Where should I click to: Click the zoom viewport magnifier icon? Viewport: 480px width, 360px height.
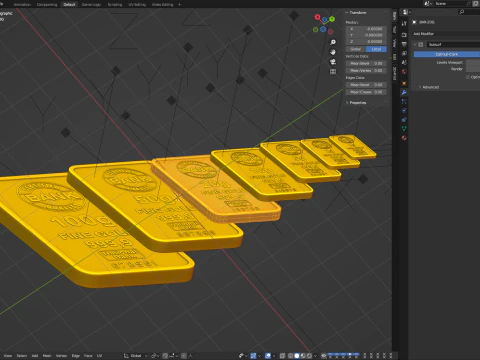point(333,42)
